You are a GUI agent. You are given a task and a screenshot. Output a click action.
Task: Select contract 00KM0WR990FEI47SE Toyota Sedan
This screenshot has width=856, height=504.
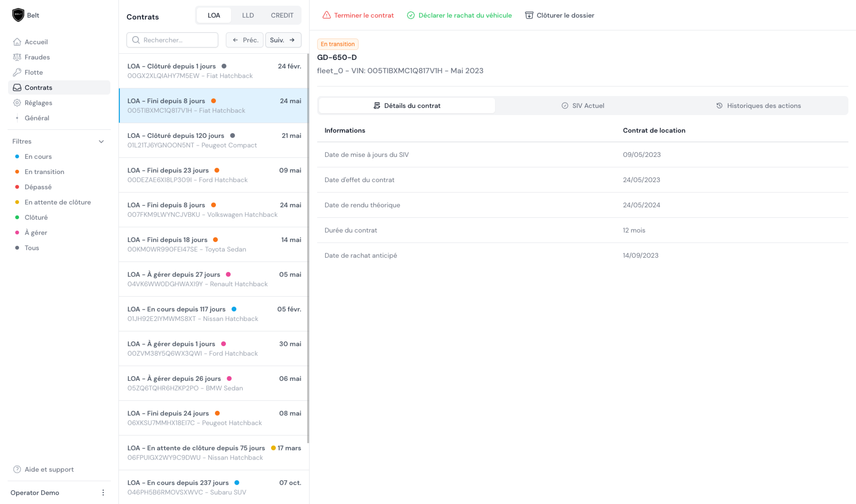[x=214, y=245]
